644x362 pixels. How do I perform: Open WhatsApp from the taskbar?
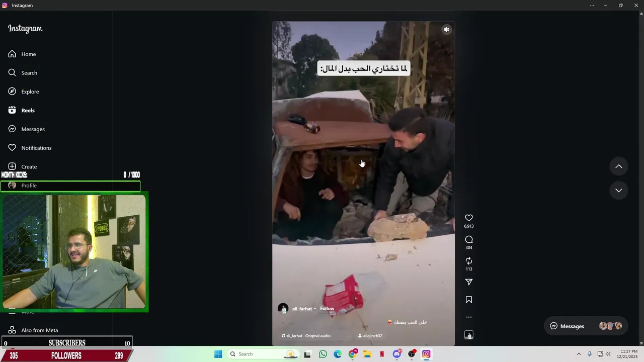point(323,354)
